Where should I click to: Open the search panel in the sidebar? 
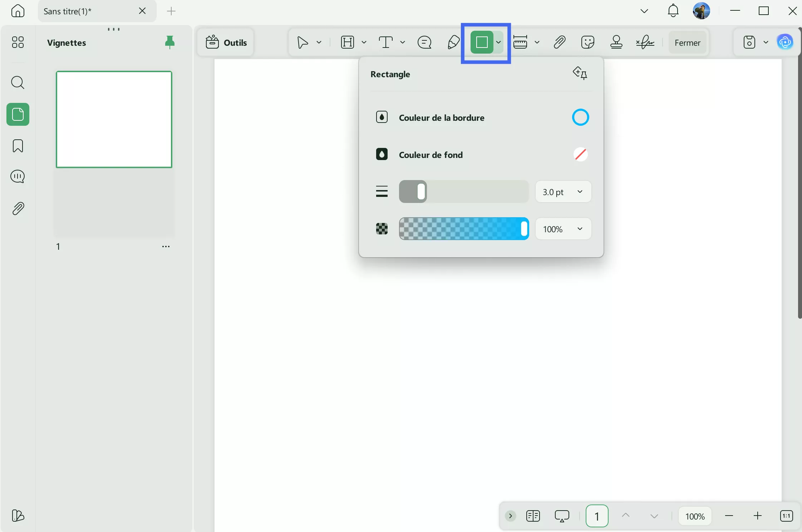(x=18, y=83)
